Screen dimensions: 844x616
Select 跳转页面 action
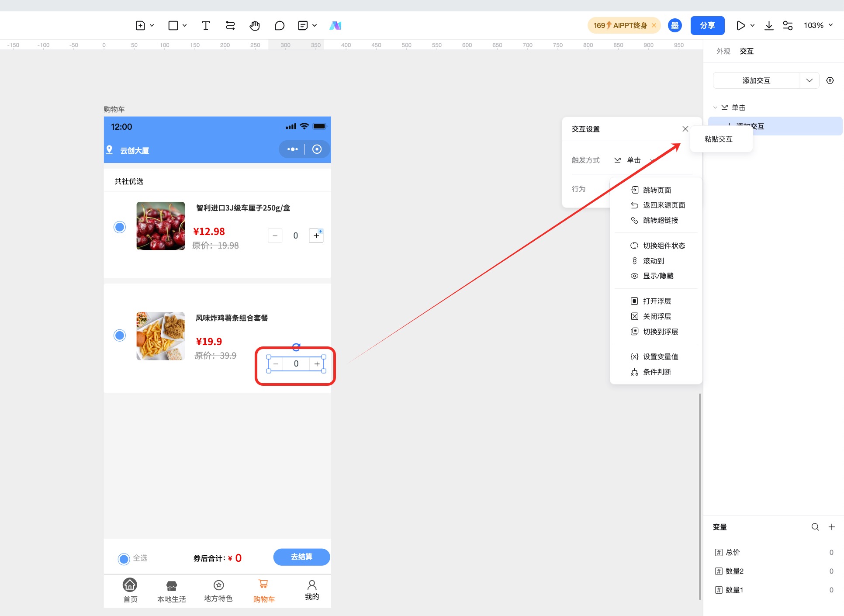[x=656, y=190]
